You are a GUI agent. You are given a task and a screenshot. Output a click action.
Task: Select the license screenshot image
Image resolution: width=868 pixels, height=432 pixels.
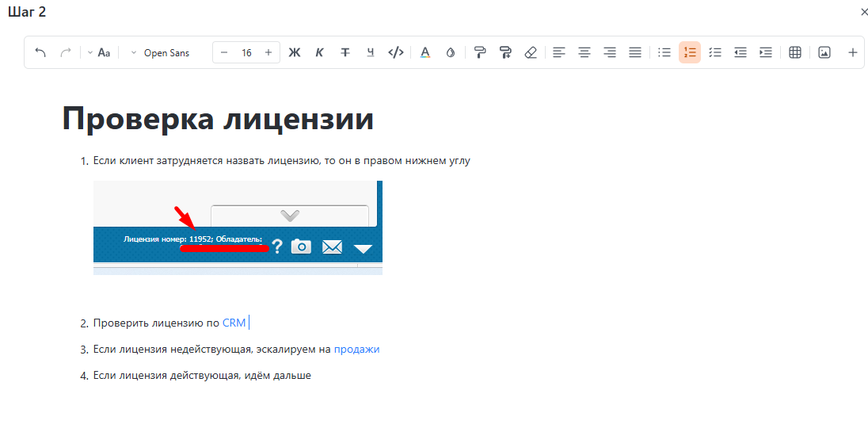[238, 227]
